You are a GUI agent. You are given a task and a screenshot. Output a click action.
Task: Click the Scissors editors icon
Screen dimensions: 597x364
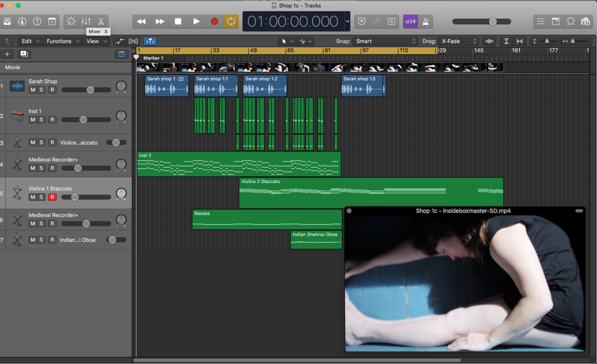click(x=101, y=21)
